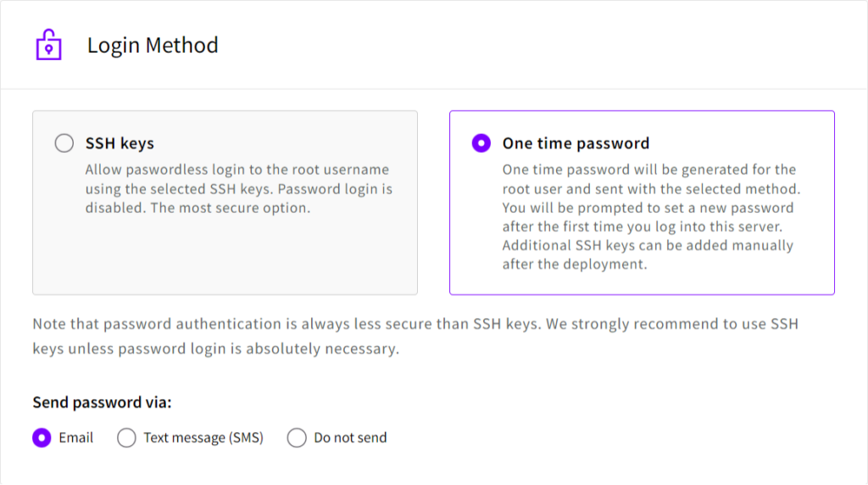Click the "Email" label text
868x485 pixels.
pyautogui.click(x=75, y=438)
